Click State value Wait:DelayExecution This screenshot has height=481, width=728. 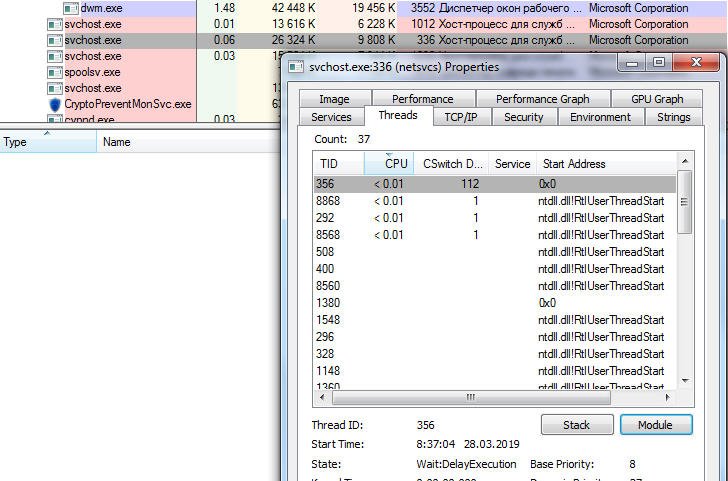pyautogui.click(x=466, y=464)
